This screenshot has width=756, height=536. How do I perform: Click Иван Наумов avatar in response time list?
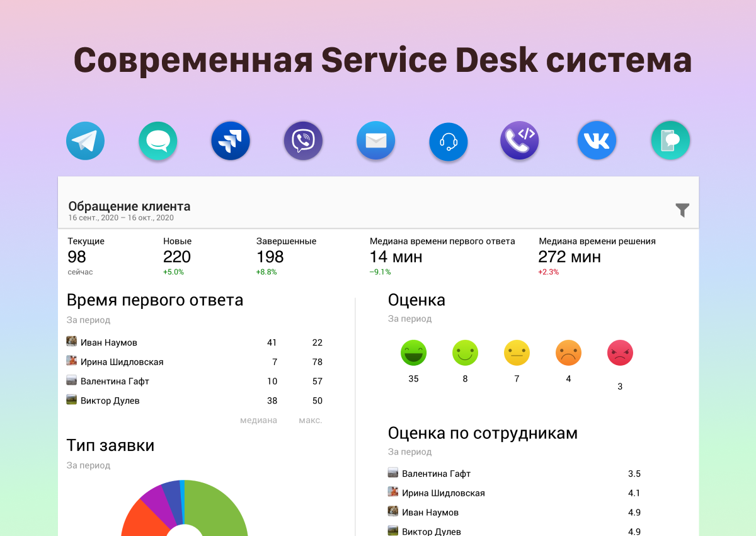tap(72, 342)
